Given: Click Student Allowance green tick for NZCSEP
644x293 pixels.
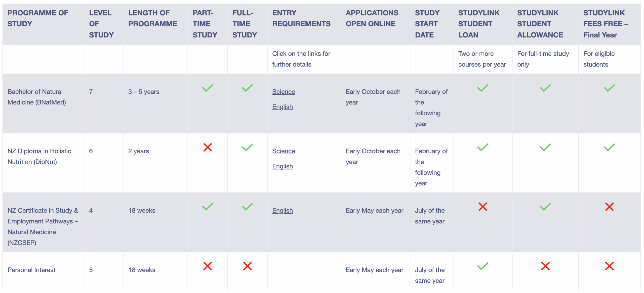Looking at the screenshot, I should coord(545,207).
